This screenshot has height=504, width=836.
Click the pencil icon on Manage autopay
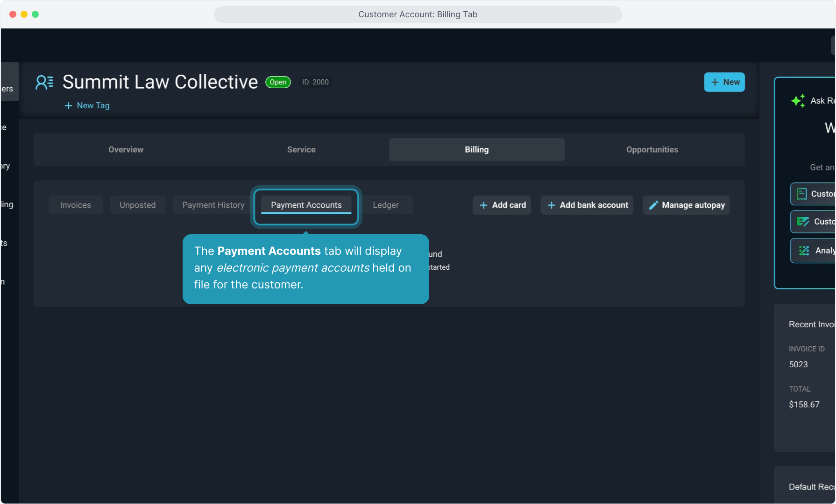coord(653,205)
